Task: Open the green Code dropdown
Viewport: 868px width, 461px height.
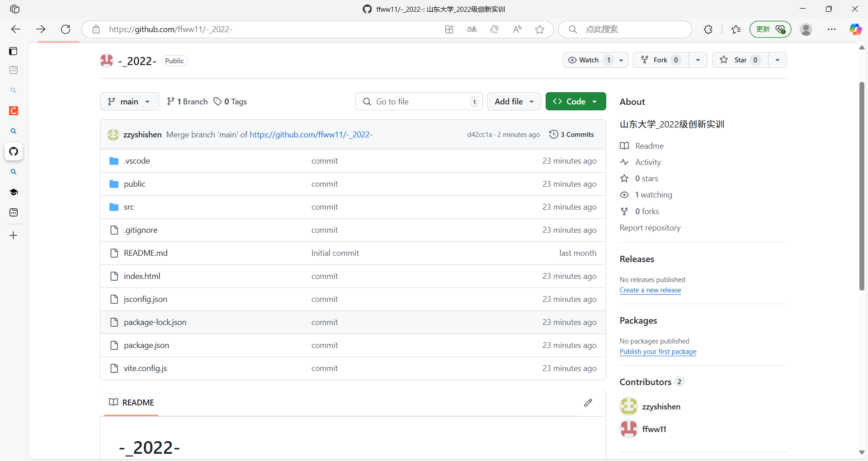Action: click(576, 101)
